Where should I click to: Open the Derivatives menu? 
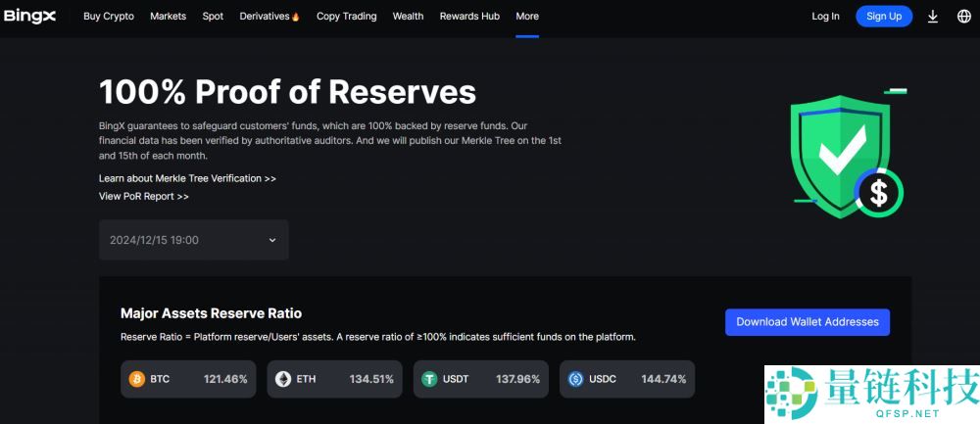click(x=269, y=17)
